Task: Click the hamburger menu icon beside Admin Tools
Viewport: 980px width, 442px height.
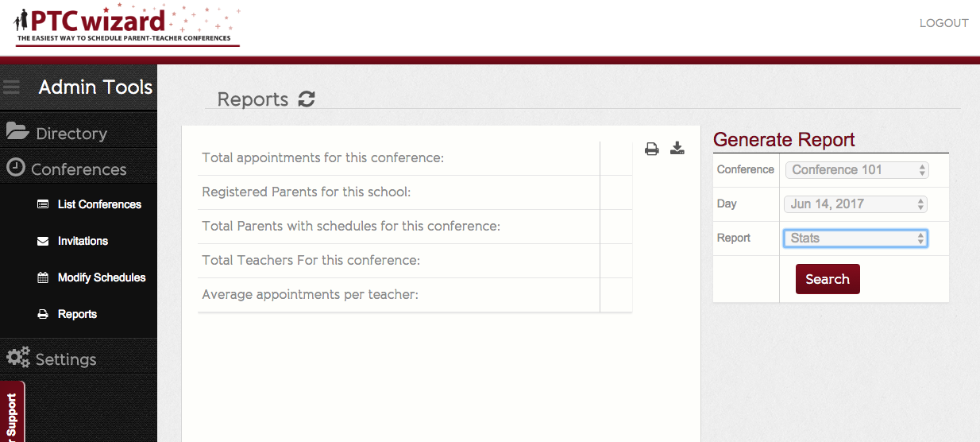Action: coord(10,87)
